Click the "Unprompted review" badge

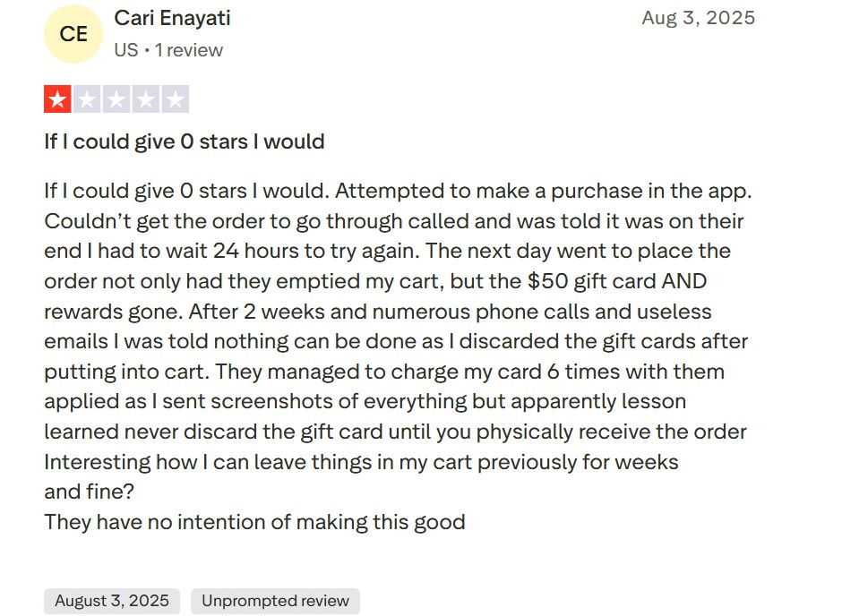[x=275, y=601]
